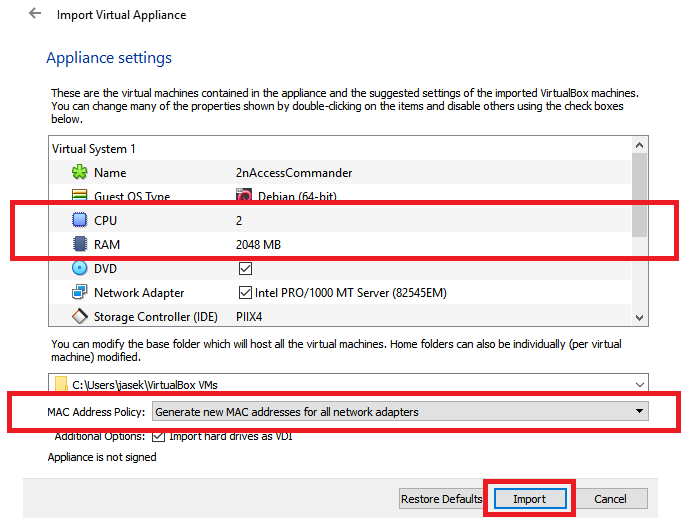Go back with the arrow icon
Screen dimensions: 690x528
coord(35,14)
